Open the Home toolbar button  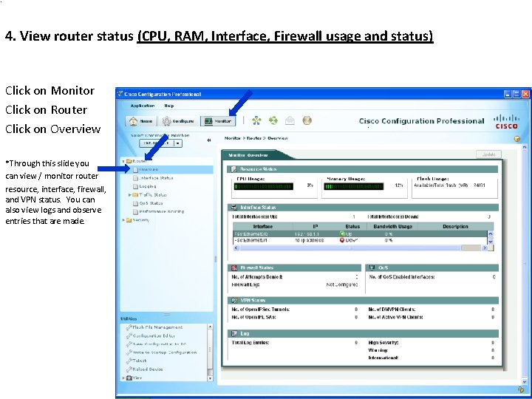point(141,121)
